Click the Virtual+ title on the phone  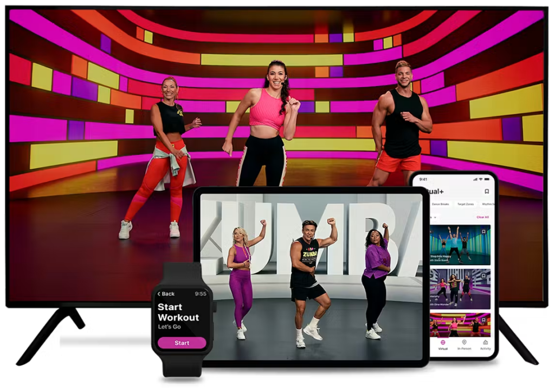point(436,192)
